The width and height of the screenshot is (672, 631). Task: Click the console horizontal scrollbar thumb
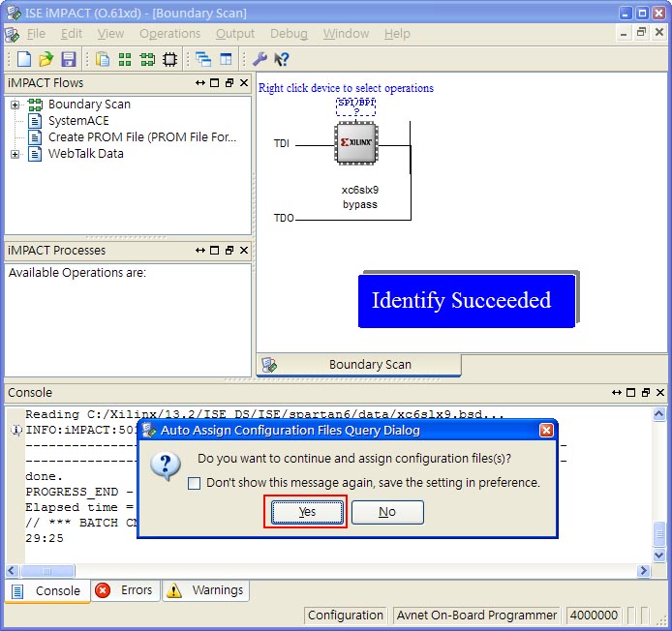[x=47, y=571]
